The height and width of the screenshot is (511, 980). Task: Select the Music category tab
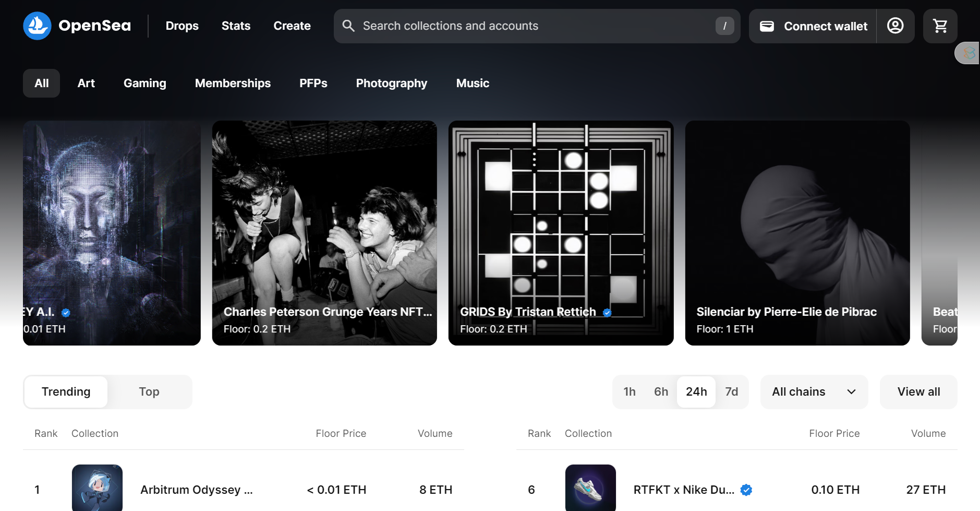473,83
